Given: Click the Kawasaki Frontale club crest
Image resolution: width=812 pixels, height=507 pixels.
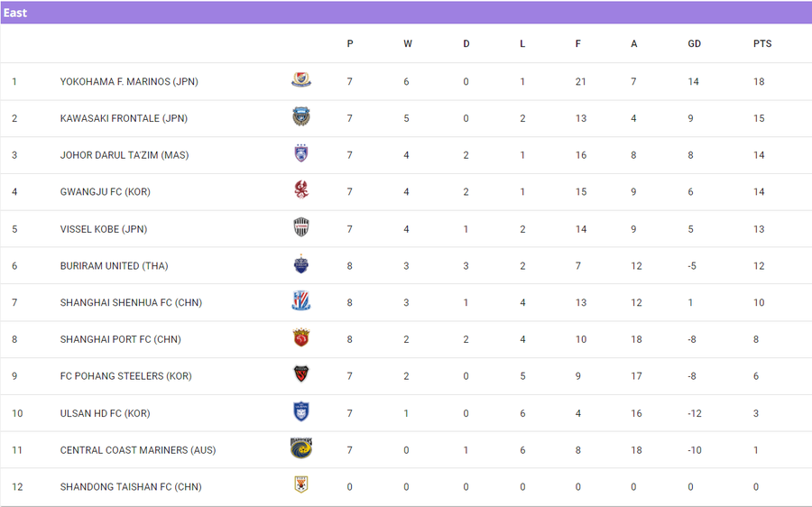Looking at the screenshot, I should pyautogui.click(x=301, y=117).
